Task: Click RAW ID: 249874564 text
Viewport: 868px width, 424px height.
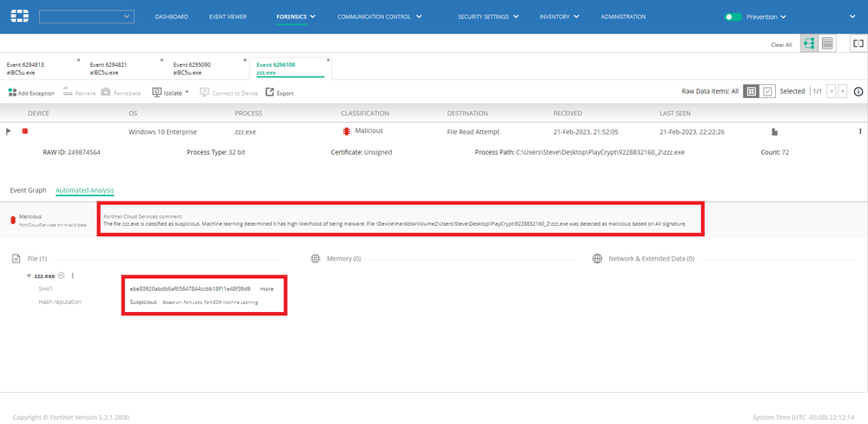Action: (71, 152)
